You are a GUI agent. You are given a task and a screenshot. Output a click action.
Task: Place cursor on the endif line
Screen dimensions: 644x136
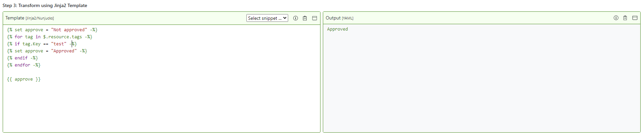pos(22,58)
